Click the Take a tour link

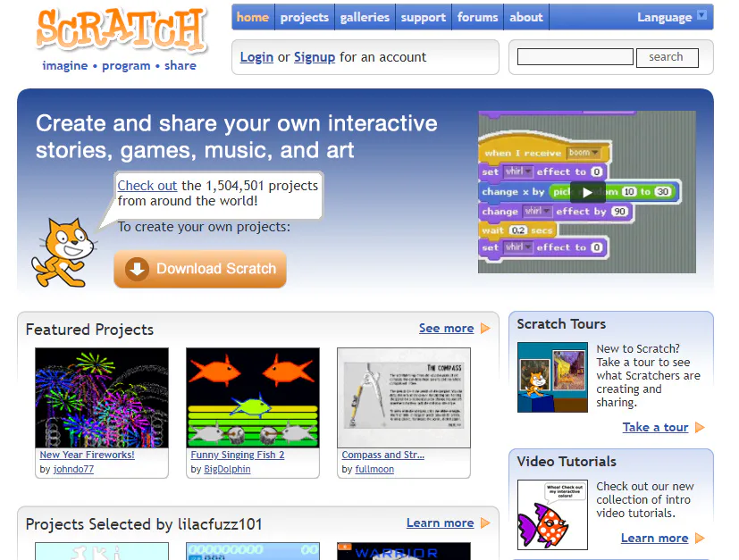[656, 427]
